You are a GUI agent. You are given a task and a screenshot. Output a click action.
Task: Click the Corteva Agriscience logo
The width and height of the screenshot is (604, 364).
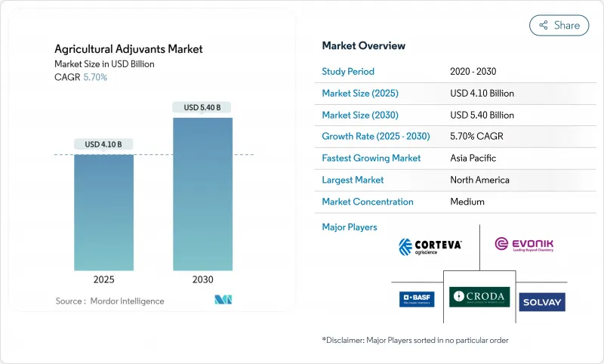pos(429,245)
